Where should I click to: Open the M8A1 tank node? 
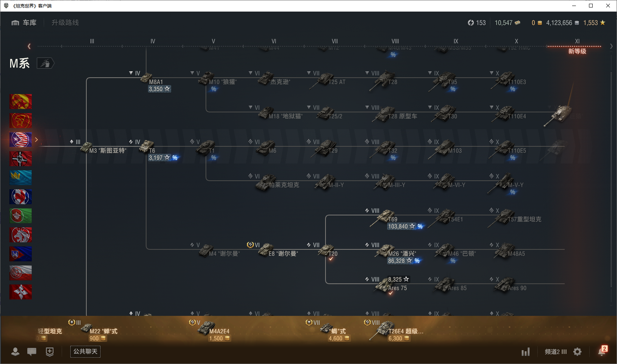click(x=151, y=81)
